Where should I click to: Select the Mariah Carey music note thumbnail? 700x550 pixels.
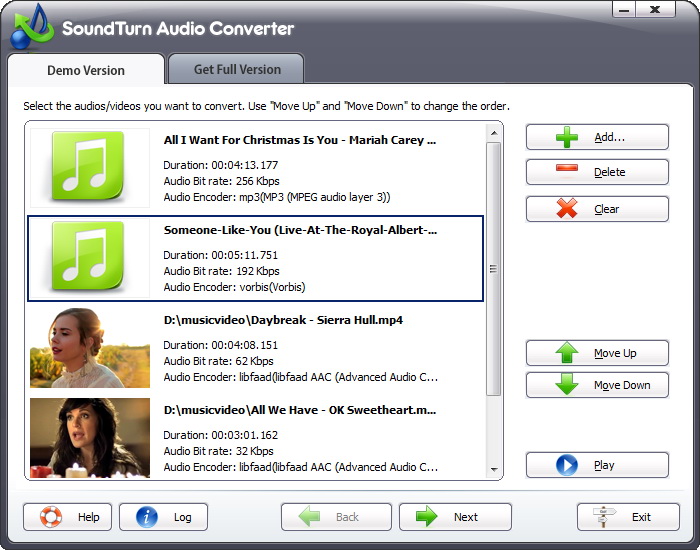click(x=90, y=168)
